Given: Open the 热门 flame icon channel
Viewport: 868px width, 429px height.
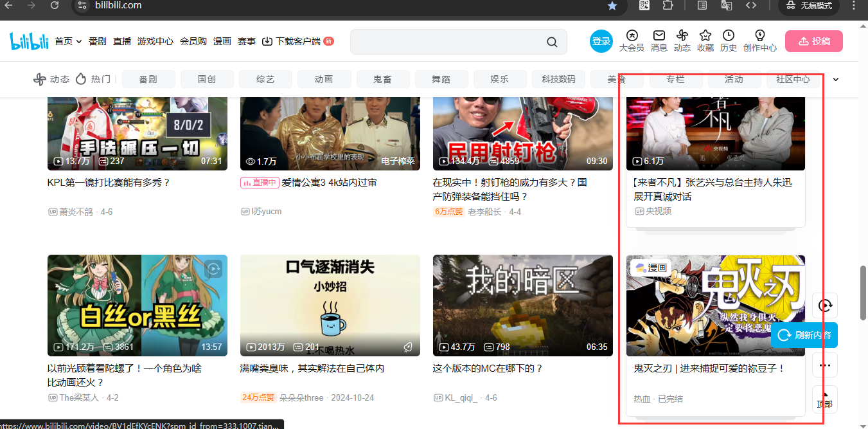Looking at the screenshot, I should click(x=81, y=79).
